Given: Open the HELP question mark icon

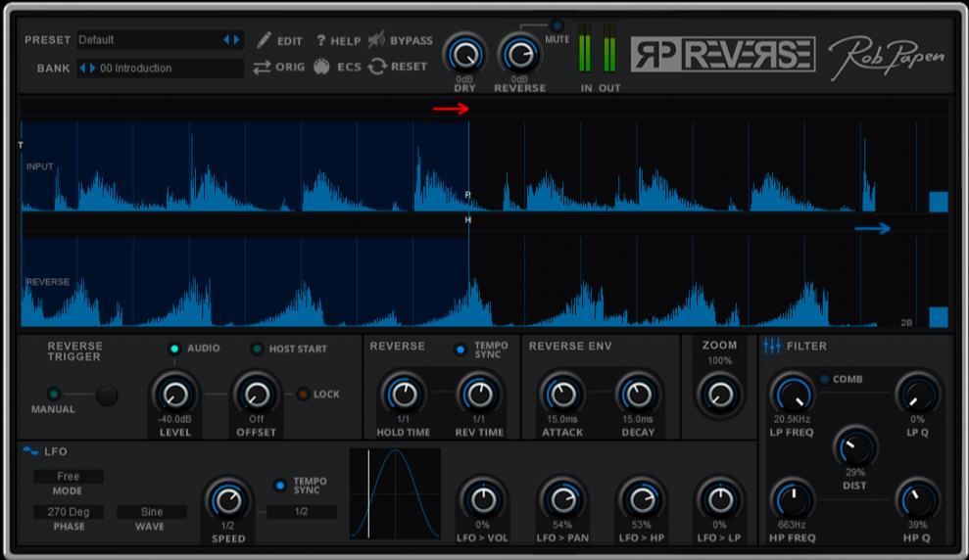Looking at the screenshot, I should (x=320, y=40).
